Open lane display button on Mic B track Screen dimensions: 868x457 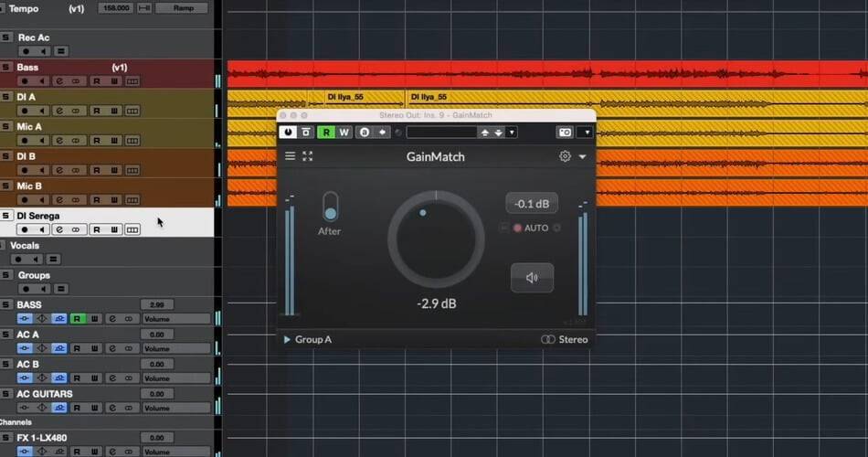[132, 200]
